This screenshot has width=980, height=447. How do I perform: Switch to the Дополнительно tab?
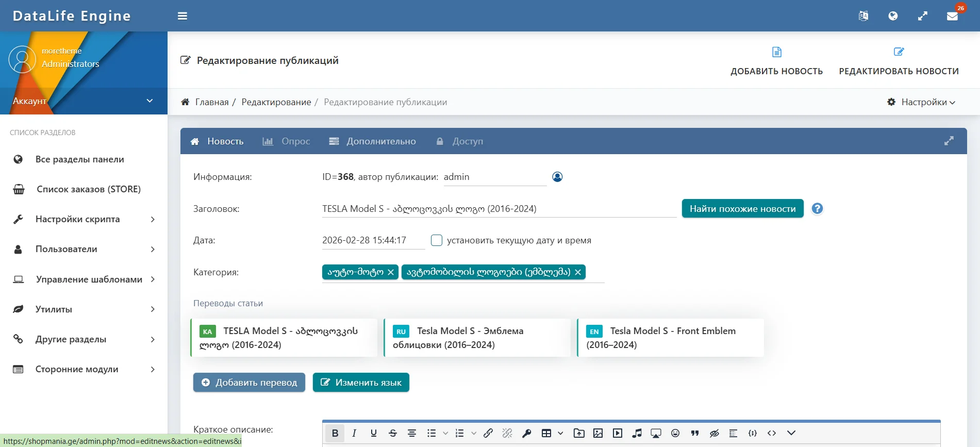[373, 141]
